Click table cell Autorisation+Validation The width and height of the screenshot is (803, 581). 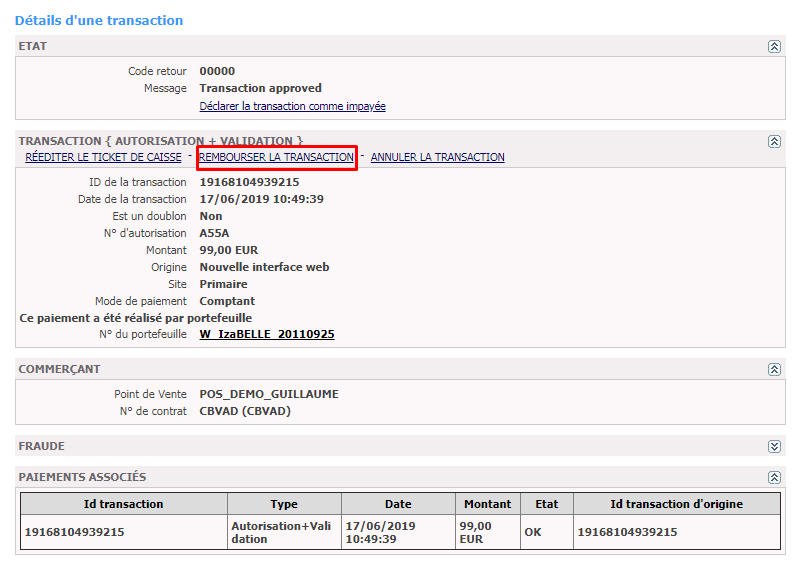tap(284, 532)
